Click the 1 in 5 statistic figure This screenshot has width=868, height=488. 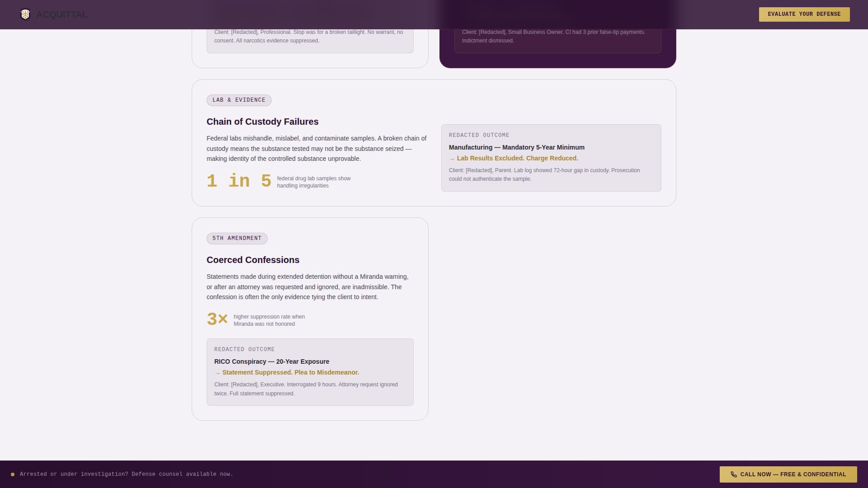[239, 181]
